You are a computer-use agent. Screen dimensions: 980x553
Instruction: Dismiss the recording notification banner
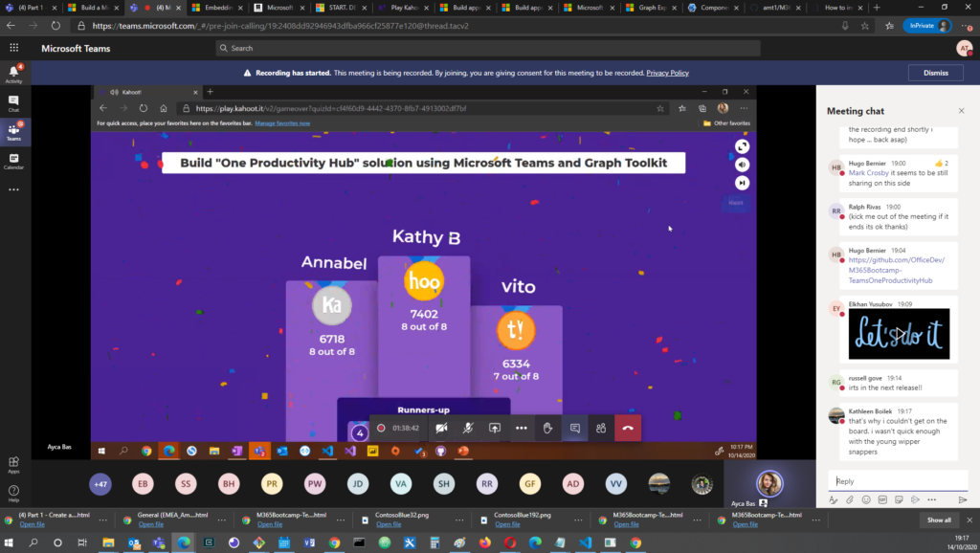click(x=935, y=73)
